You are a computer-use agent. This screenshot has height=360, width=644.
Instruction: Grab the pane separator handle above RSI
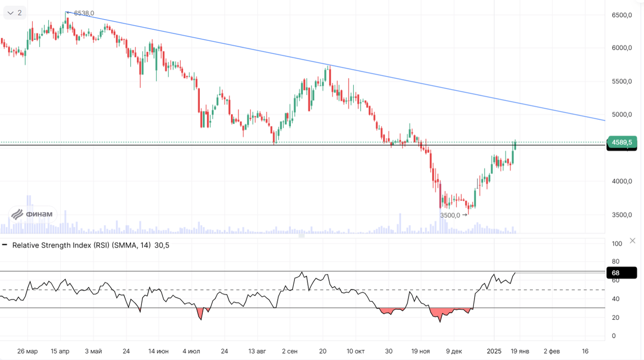coord(302,235)
